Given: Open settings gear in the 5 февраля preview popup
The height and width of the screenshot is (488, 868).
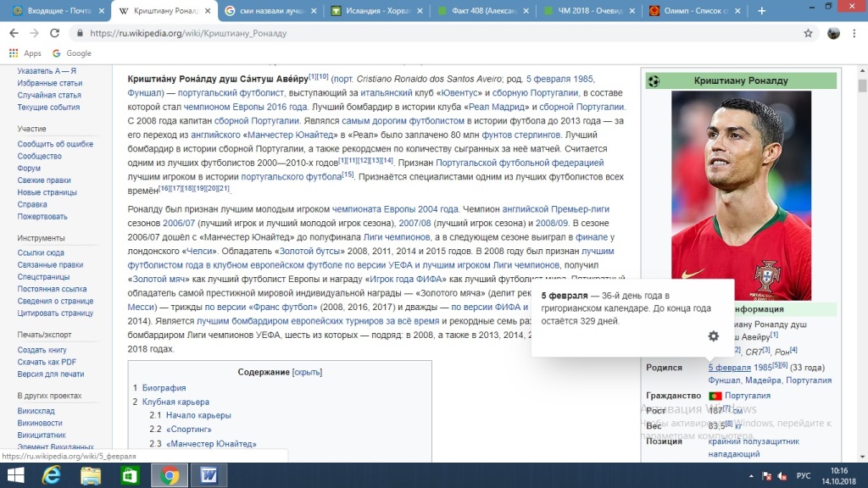Looking at the screenshot, I should (714, 335).
